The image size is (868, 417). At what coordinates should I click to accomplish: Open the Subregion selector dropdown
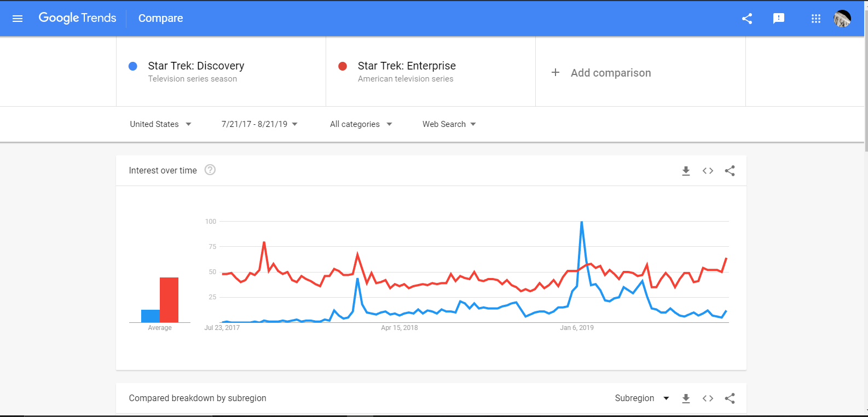click(x=642, y=398)
